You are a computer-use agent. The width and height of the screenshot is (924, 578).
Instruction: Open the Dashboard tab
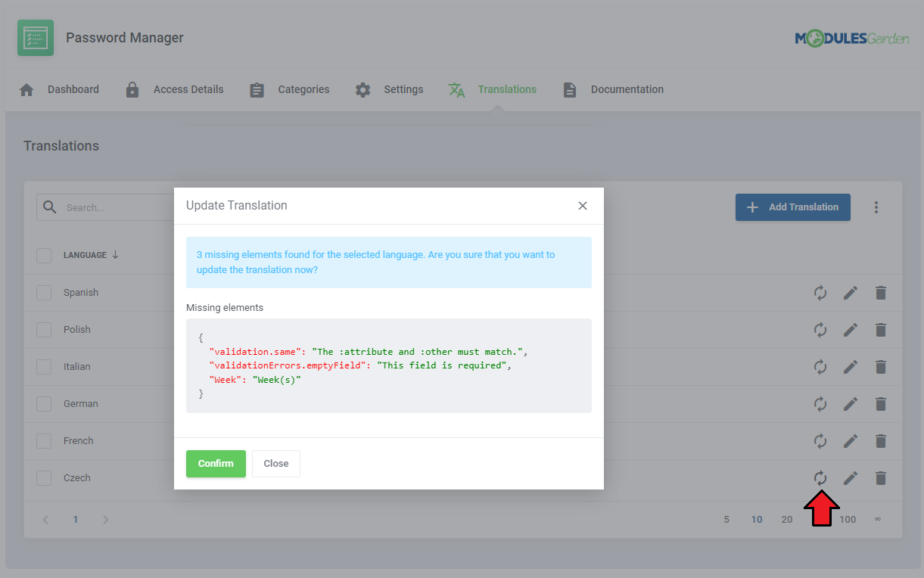(x=59, y=90)
